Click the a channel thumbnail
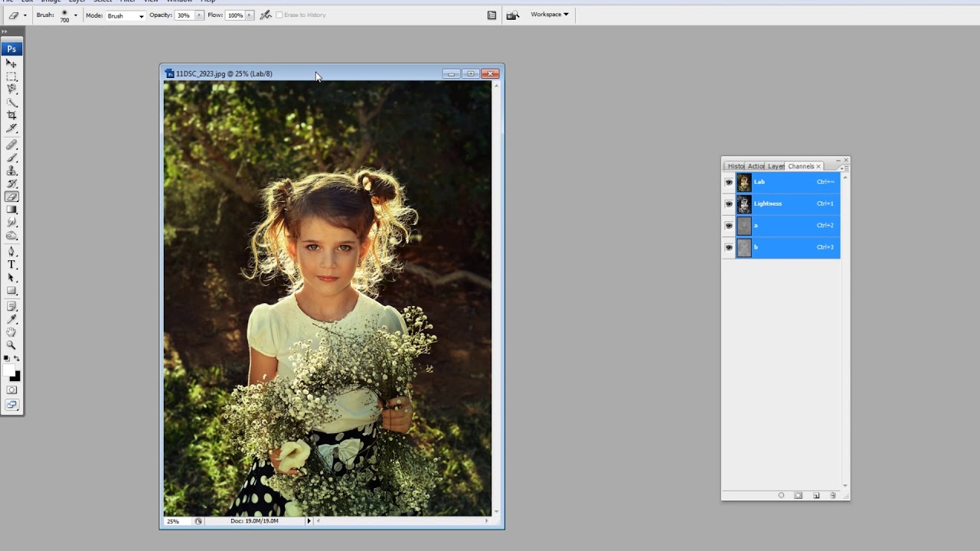This screenshot has width=980, height=551. pyautogui.click(x=744, y=226)
